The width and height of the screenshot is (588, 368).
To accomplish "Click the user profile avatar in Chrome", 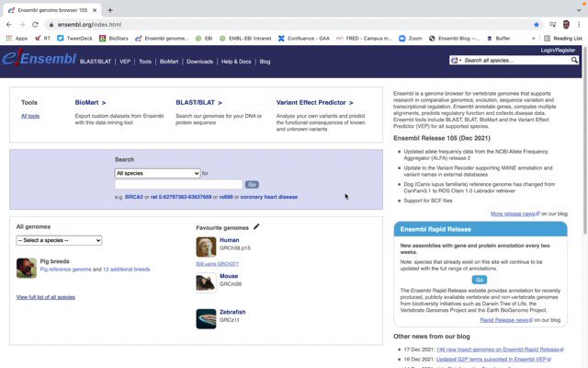I will tap(566, 25).
